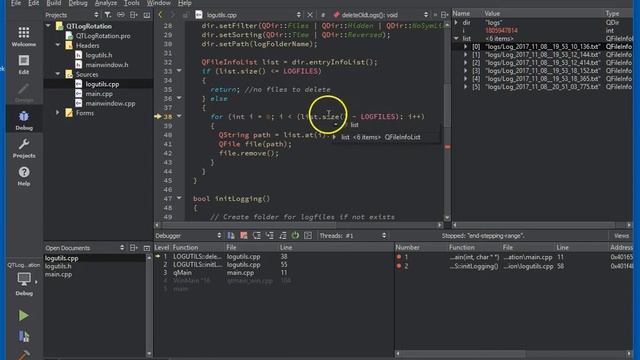Open logutils.h in Open Documents list
Viewport: 640px width, 360px height.
[58, 266]
